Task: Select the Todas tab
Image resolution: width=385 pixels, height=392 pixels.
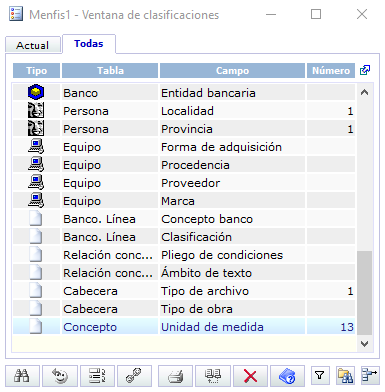Action: click(x=89, y=44)
